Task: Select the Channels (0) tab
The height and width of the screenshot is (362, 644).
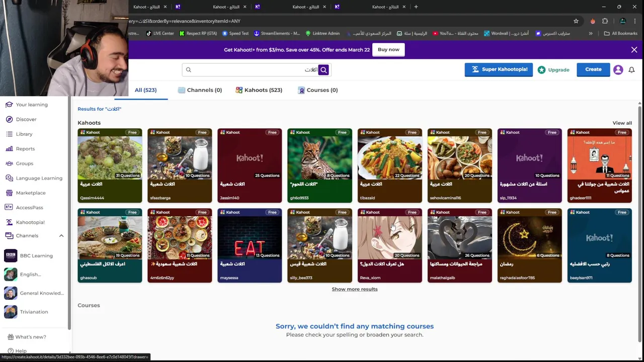Action: coord(200,90)
